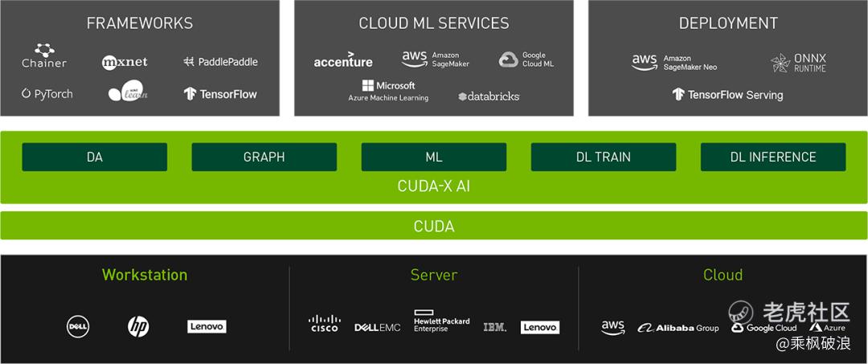Select the Google Cloud ML logo

tap(526, 59)
